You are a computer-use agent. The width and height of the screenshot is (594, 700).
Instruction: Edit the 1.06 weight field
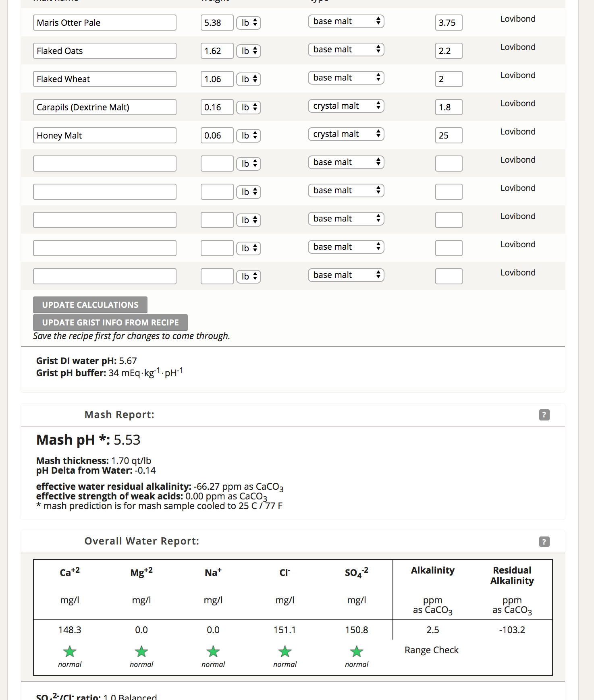[217, 79]
